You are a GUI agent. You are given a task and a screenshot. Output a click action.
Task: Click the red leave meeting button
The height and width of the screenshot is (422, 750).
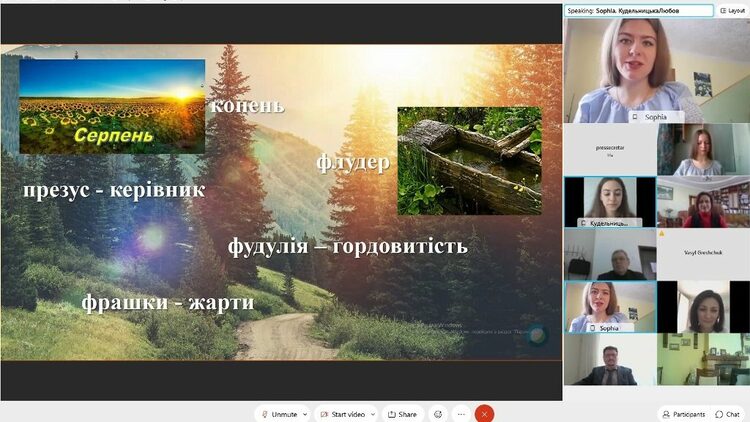pos(484,414)
